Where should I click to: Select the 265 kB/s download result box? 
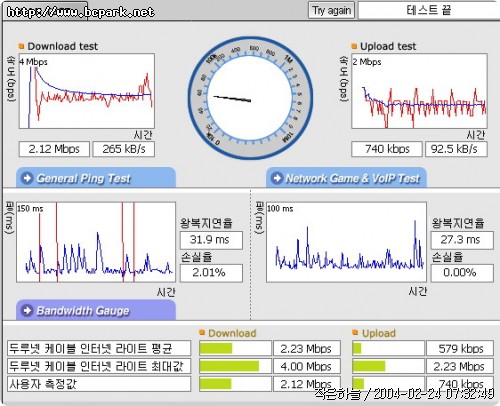[x=124, y=149]
